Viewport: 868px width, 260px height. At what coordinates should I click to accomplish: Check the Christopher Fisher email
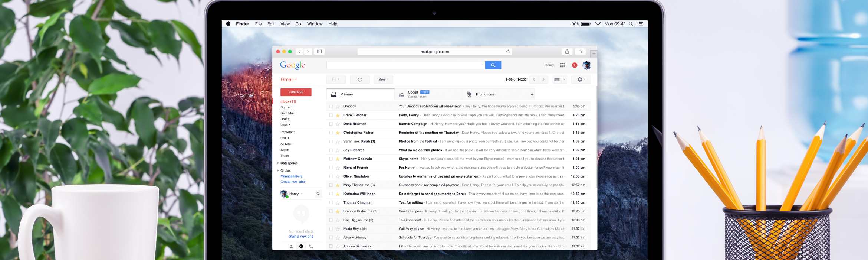coord(331,133)
